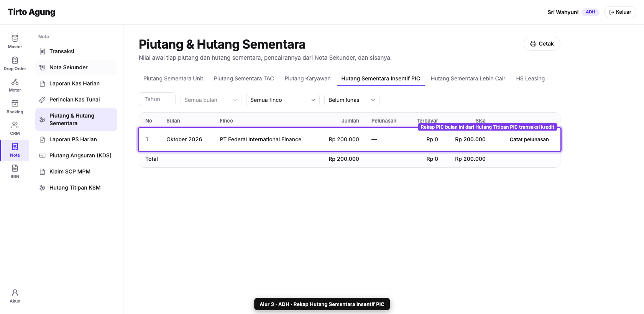Click the Finco column header
This screenshot has width=644, height=314.
pos(226,121)
